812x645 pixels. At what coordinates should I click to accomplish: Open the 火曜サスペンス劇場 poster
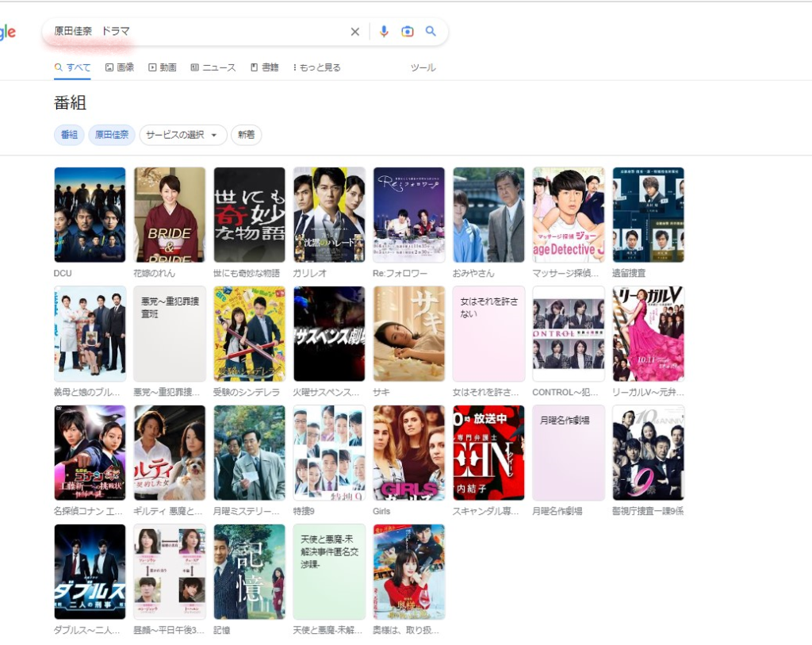coord(329,334)
